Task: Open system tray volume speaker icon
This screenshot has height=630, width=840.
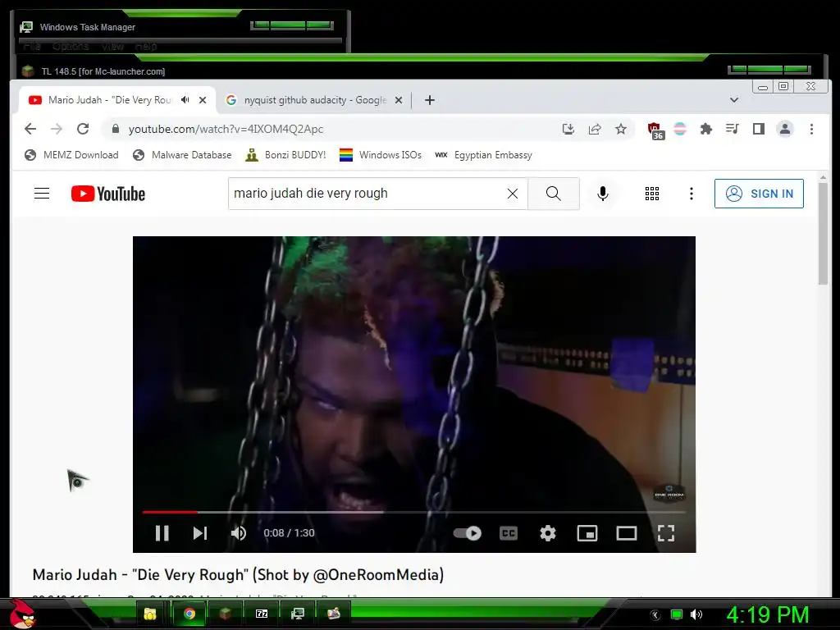Action: tap(696, 614)
